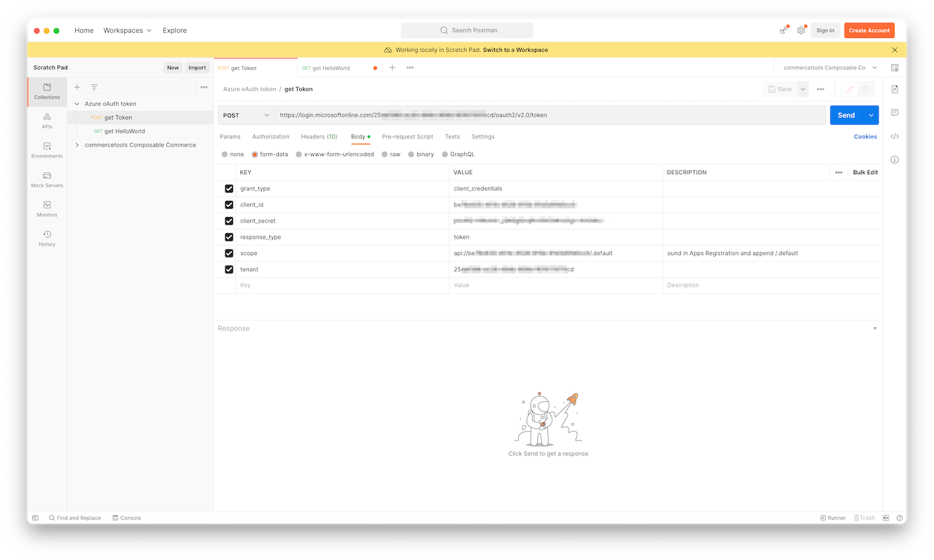
Task: Uncheck the client_id row checkbox
Action: pos(229,205)
